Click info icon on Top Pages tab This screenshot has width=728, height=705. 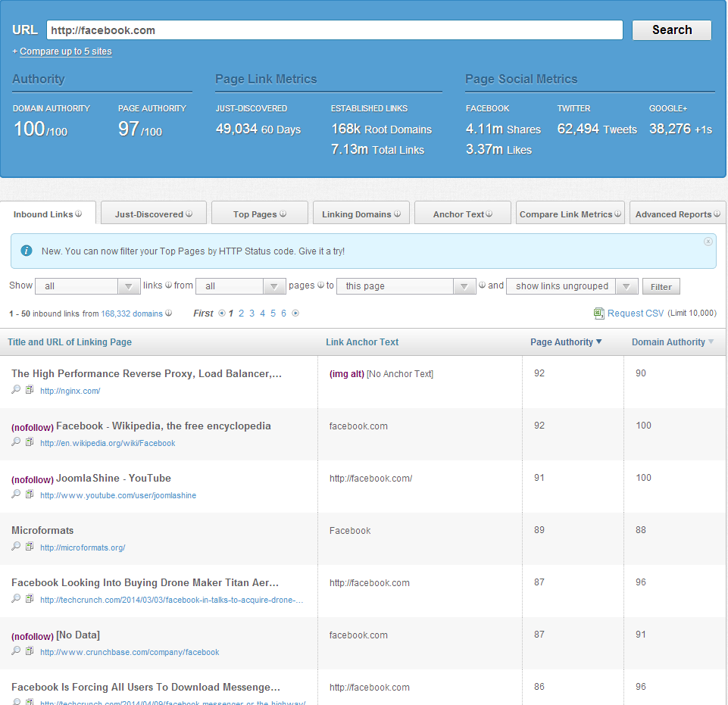click(x=283, y=214)
